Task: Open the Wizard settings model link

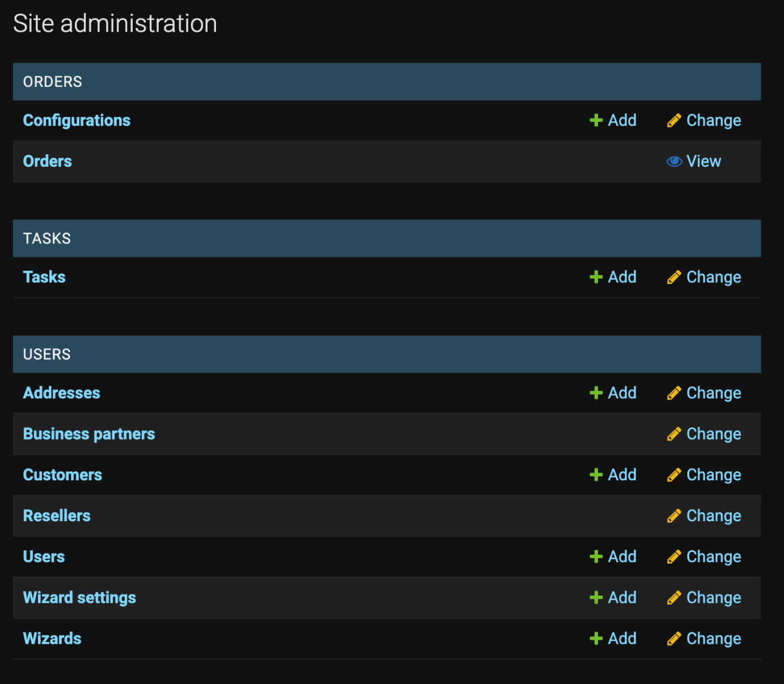Action: (79, 598)
